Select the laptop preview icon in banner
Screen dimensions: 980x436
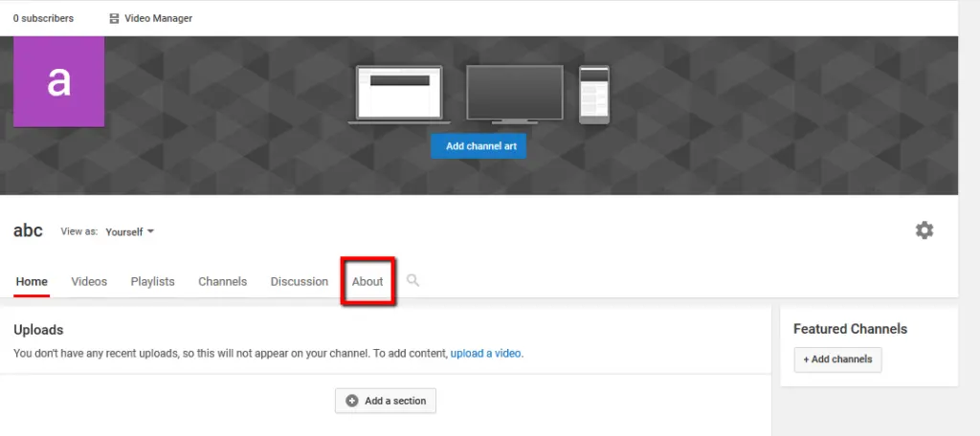[x=399, y=95]
